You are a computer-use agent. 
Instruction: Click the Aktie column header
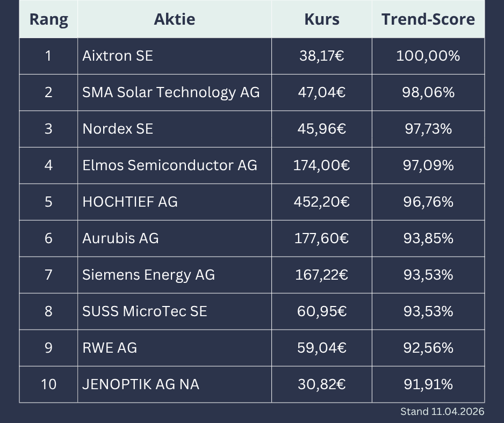(175, 20)
